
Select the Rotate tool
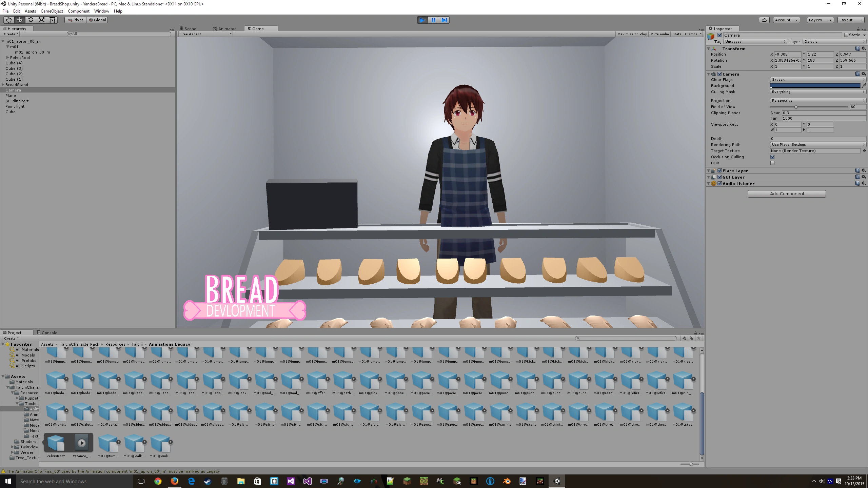(x=31, y=20)
